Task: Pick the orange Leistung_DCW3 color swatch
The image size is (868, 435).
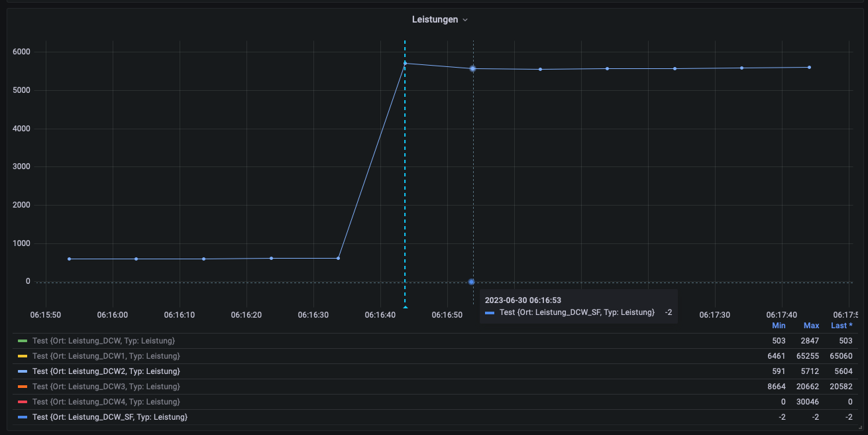Action: [x=23, y=387]
